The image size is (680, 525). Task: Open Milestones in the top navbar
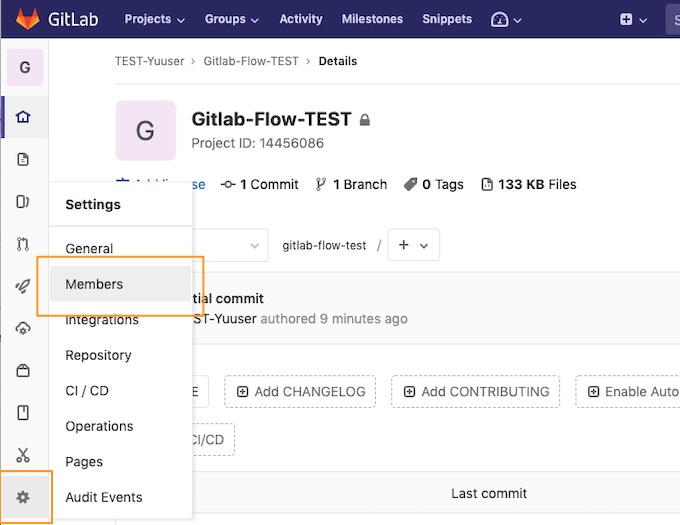(372, 19)
